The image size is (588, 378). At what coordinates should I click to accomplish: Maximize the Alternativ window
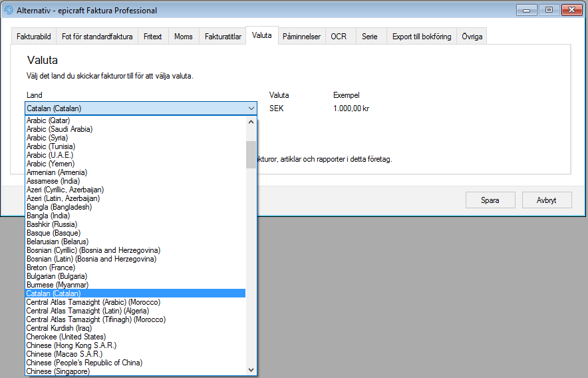point(549,10)
